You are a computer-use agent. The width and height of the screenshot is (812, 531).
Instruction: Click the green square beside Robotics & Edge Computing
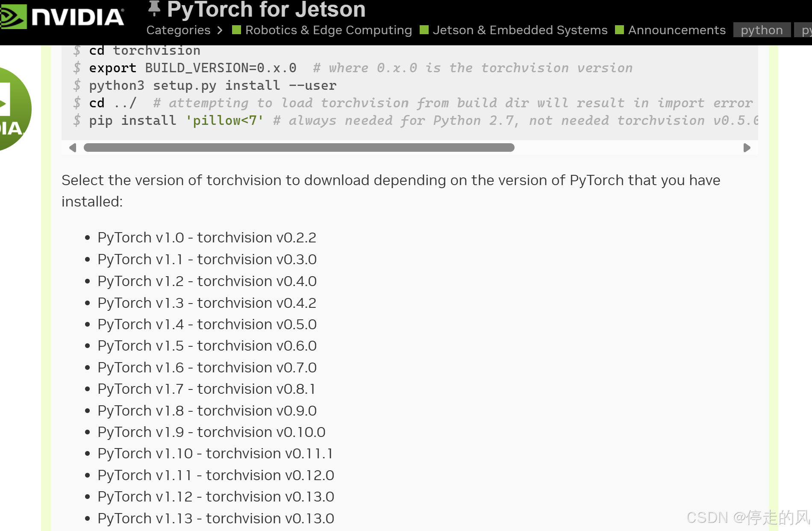tap(236, 30)
